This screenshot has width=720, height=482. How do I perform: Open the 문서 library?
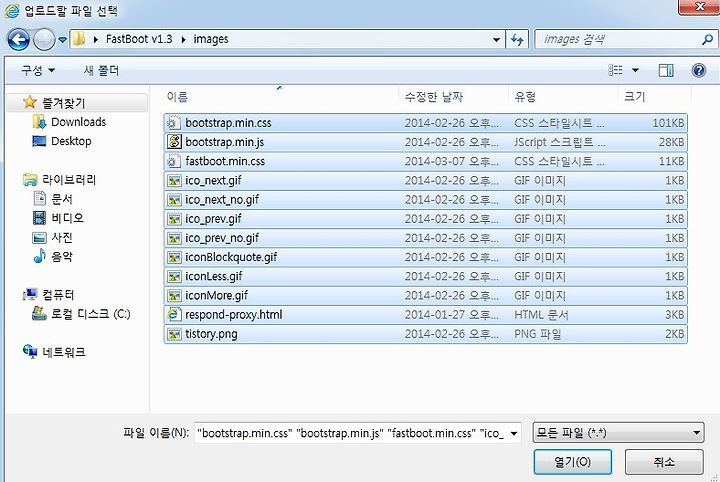(62, 199)
